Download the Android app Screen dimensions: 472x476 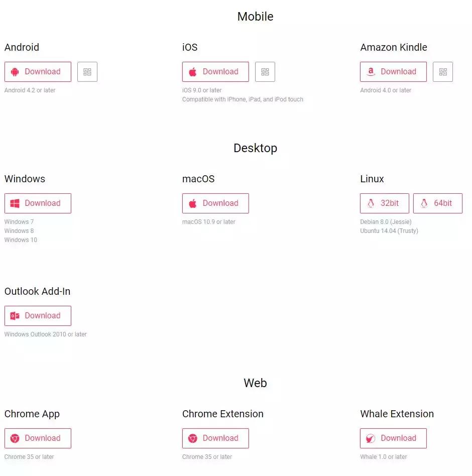[x=38, y=72]
